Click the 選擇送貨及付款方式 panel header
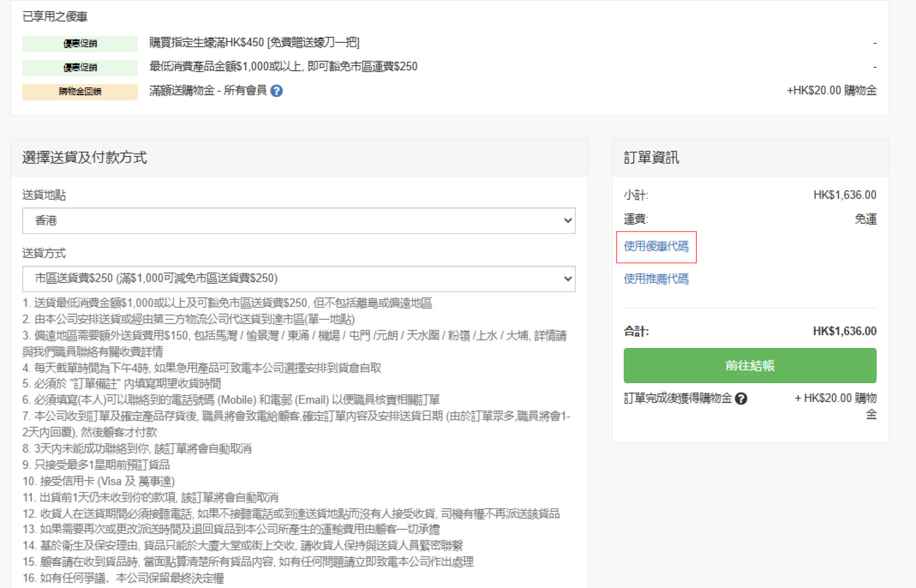The height and width of the screenshot is (588, 916). (x=85, y=158)
